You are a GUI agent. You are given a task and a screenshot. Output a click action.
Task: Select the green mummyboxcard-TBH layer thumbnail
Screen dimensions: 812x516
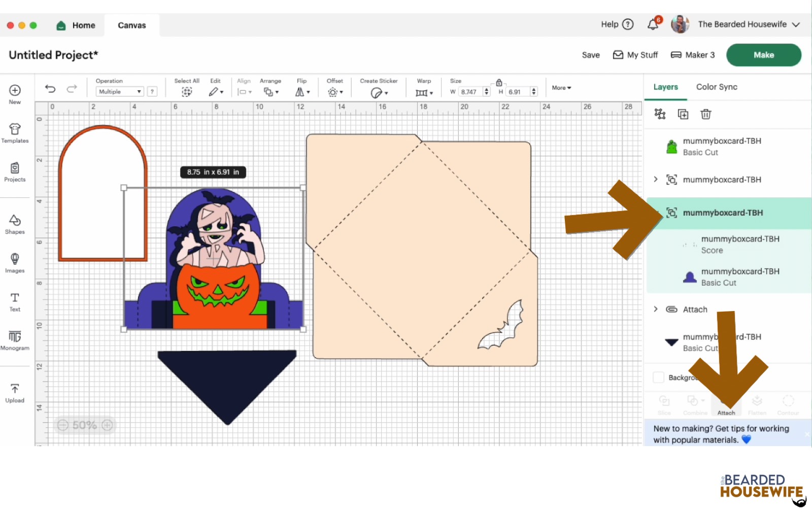pos(671,147)
